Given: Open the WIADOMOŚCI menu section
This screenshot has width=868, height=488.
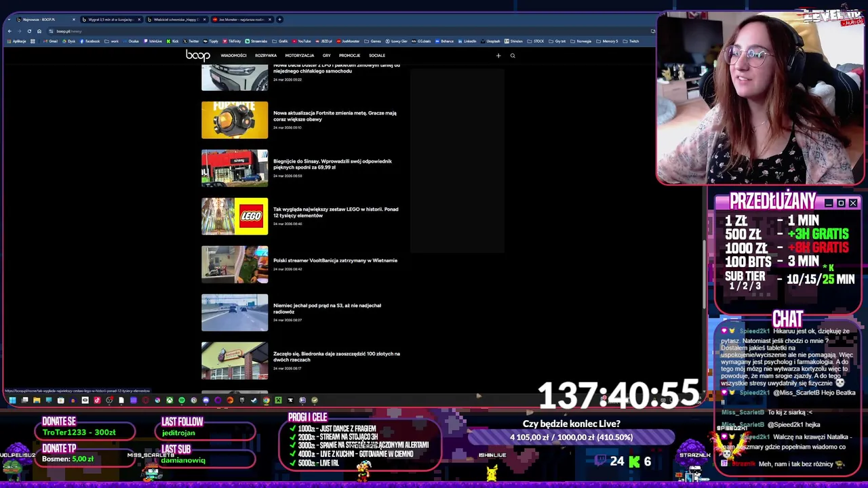Looking at the screenshot, I should [x=233, y=56].
